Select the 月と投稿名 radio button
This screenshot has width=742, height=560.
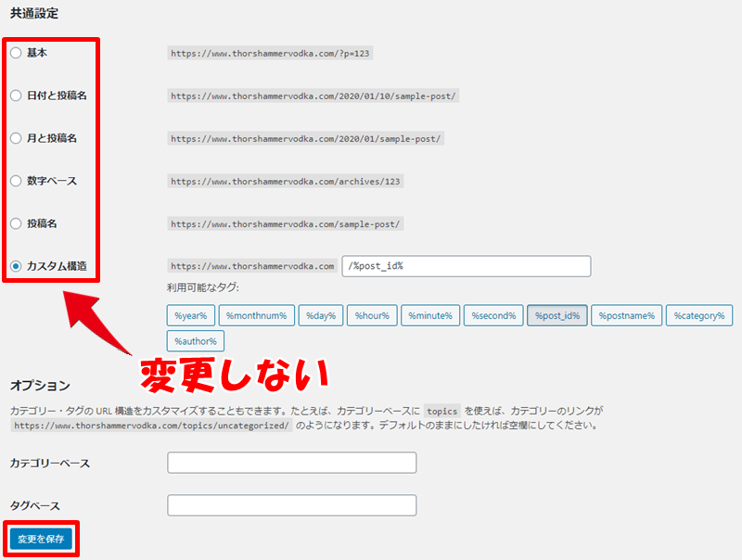click(x=16, y=138)
